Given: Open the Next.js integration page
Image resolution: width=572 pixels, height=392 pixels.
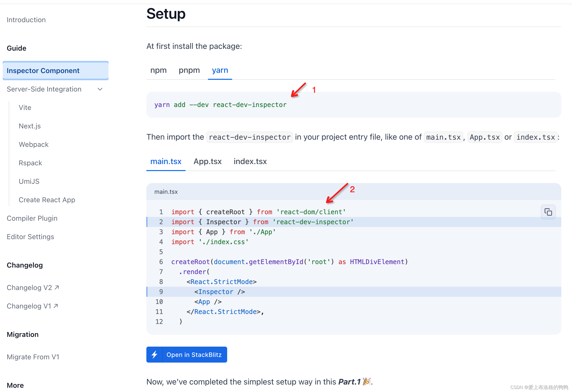Looking at the screenshot, I should pyautogui.click(x=30, y=126).
